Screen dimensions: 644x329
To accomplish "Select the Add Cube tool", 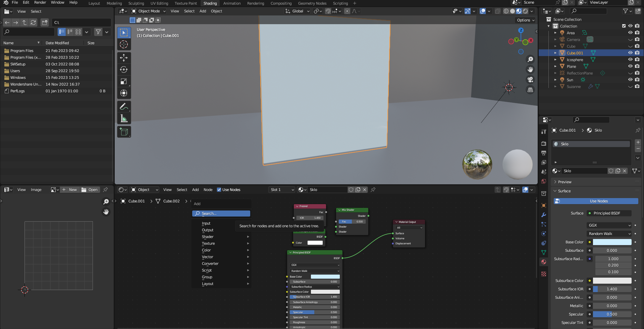I will (124, 132).
